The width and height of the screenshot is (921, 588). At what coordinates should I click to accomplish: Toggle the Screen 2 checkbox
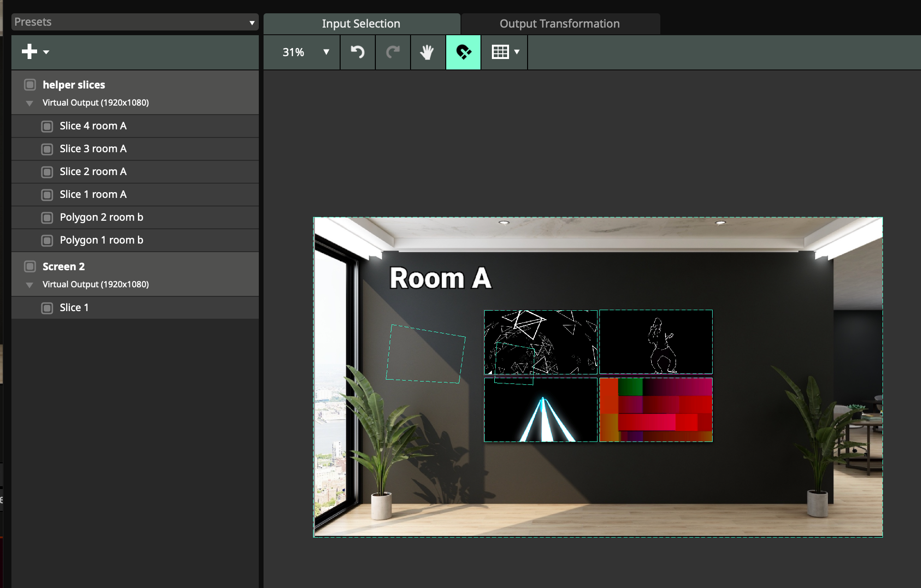(30, 266)
